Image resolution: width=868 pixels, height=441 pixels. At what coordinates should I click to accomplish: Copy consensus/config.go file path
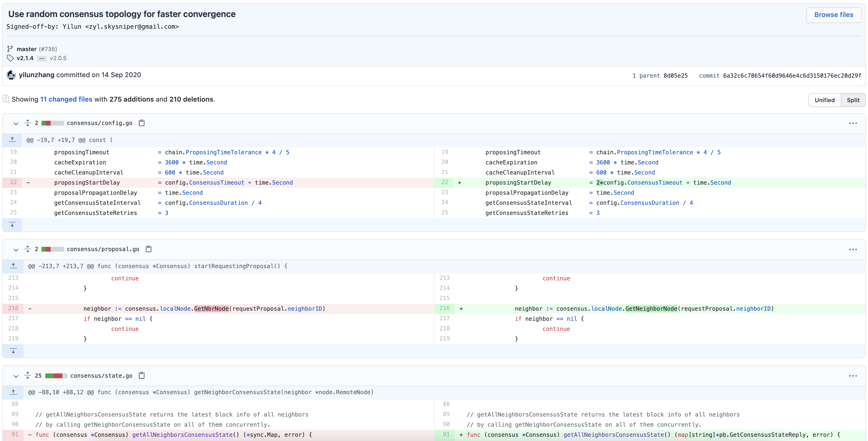(142, 123)
